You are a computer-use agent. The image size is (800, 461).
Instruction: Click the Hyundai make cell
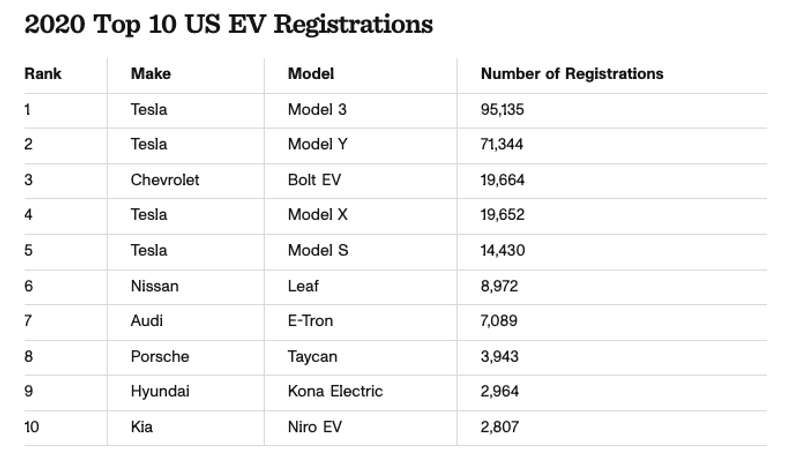point(160,391)
